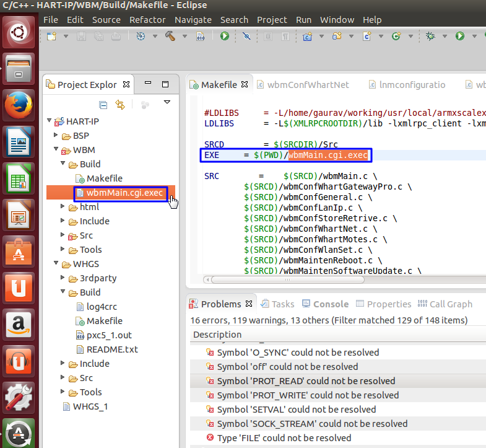Click the Debug bug icon in toolbar
Screen dimensions: 486x448
[431, 36]
